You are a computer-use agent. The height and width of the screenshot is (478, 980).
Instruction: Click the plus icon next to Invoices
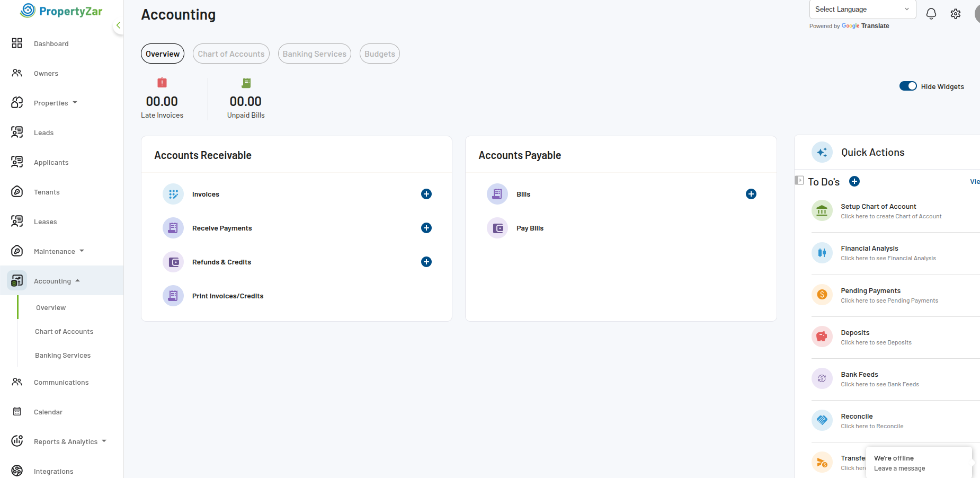pyautogui.click(x=426, y=194)
